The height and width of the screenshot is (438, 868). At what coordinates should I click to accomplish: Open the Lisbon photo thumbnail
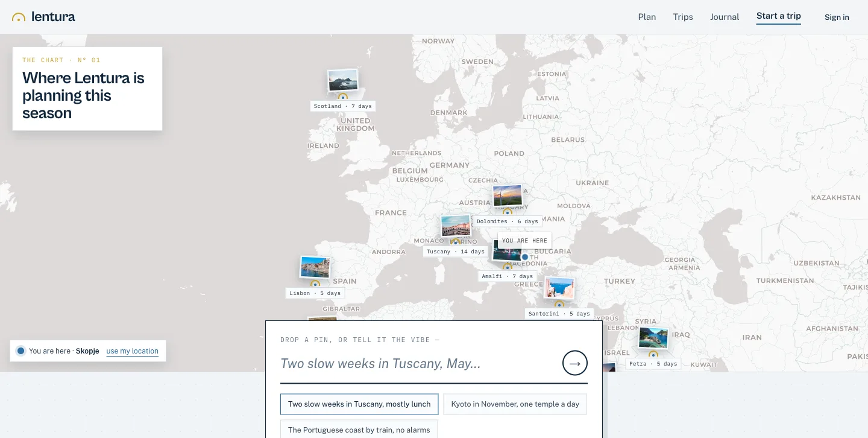[x=315, y=267]
